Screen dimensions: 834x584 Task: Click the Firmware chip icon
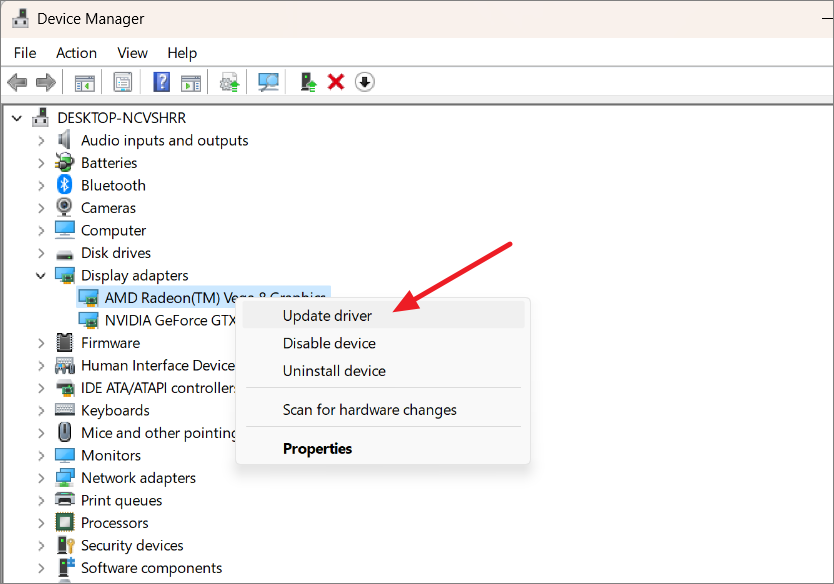pyautogui.click(x=64, y=343)
